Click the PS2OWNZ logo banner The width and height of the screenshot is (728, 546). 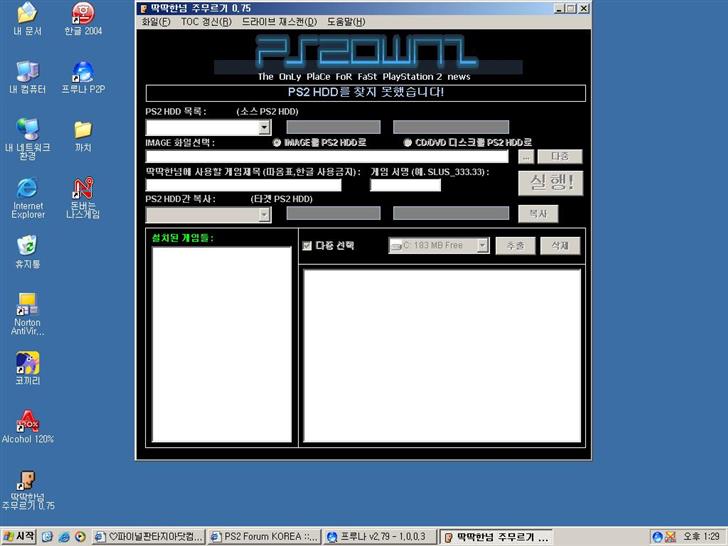[368, 53]
